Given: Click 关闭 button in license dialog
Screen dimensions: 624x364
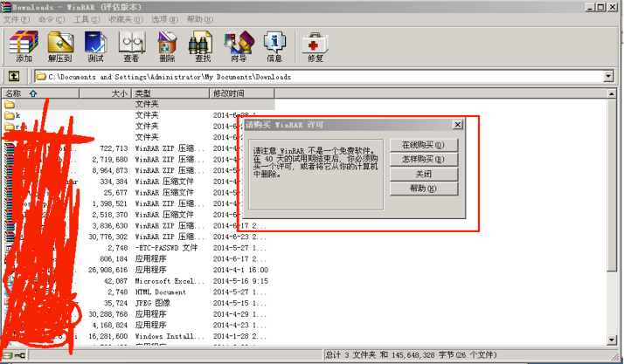Looking at the screenshot, I should 424,174.
